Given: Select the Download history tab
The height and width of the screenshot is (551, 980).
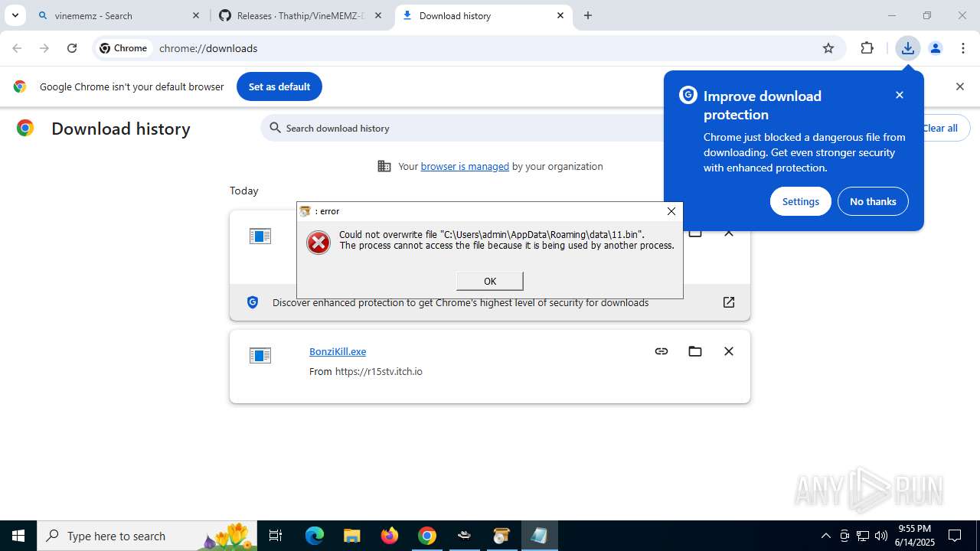Looking at the screenshot, I should (484, 15).
